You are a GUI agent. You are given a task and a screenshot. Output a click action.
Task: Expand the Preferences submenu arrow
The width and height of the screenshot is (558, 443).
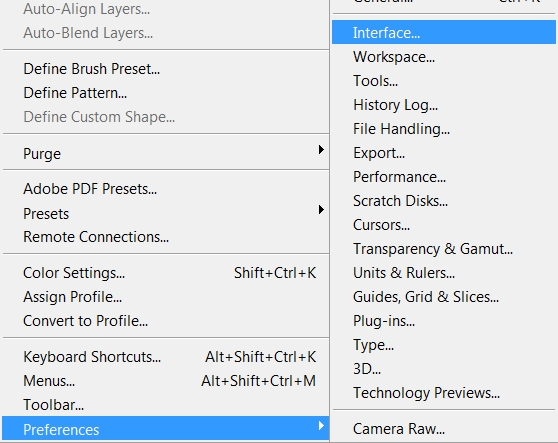(x=321, y=426)
